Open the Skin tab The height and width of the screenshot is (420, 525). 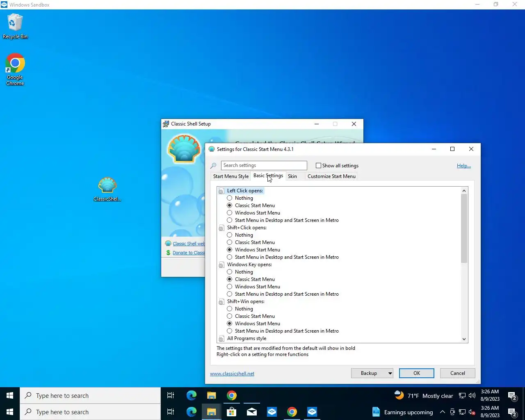(292, 176)
